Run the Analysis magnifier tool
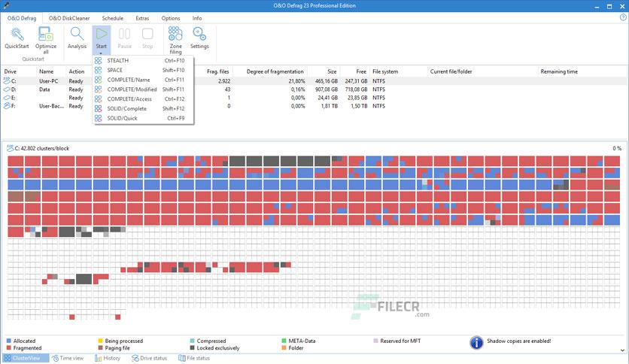Viewport: 629px width, 364px height. coord(77,34)
